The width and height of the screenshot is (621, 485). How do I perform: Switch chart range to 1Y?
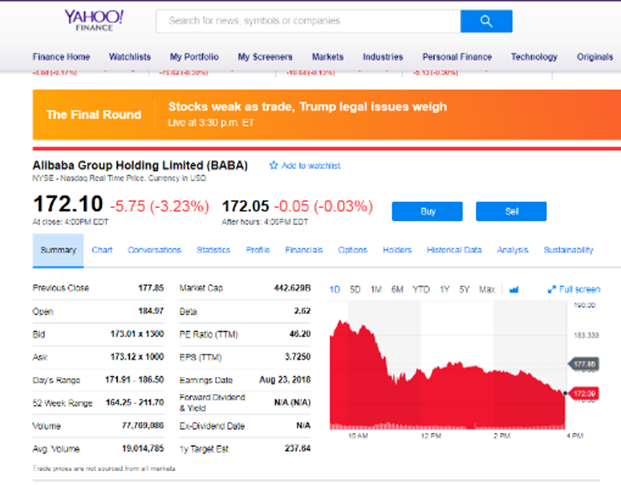[x=444, y=289]
